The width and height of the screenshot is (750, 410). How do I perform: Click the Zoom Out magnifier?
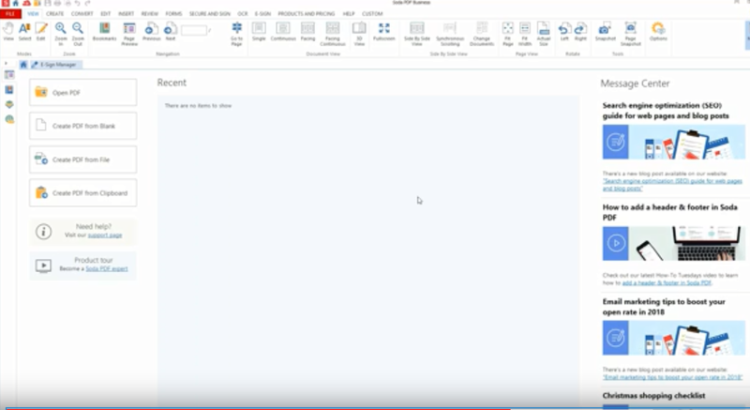(78, 33)
